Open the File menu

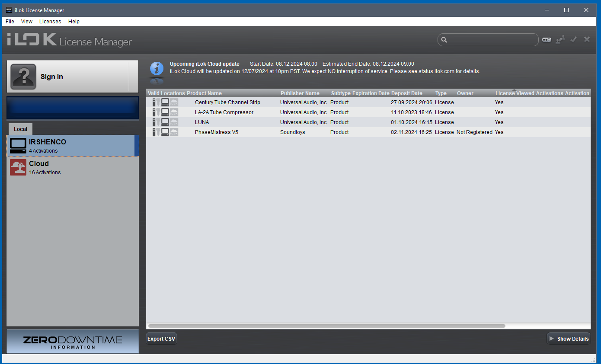pyautogui.click(x=10, y=22)
